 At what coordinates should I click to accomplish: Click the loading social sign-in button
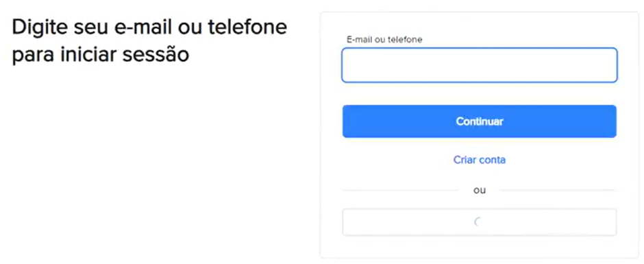(x=480, y=222)
